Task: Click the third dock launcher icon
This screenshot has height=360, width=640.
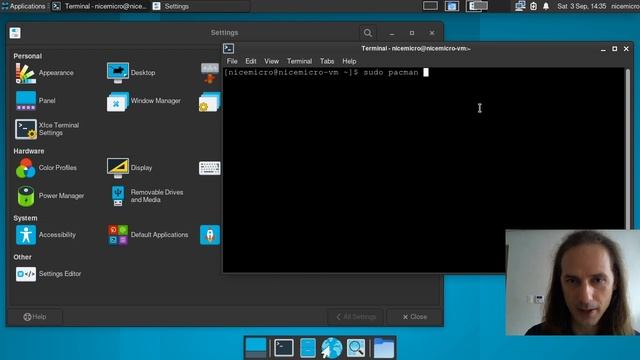Action: coord(308,348)
